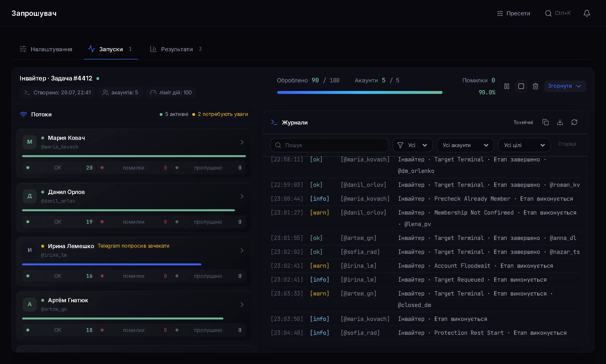The height and width of the screenshot is (364, 606).
Task: Click the Артём Гнатюк avatar
Action: 30,304
